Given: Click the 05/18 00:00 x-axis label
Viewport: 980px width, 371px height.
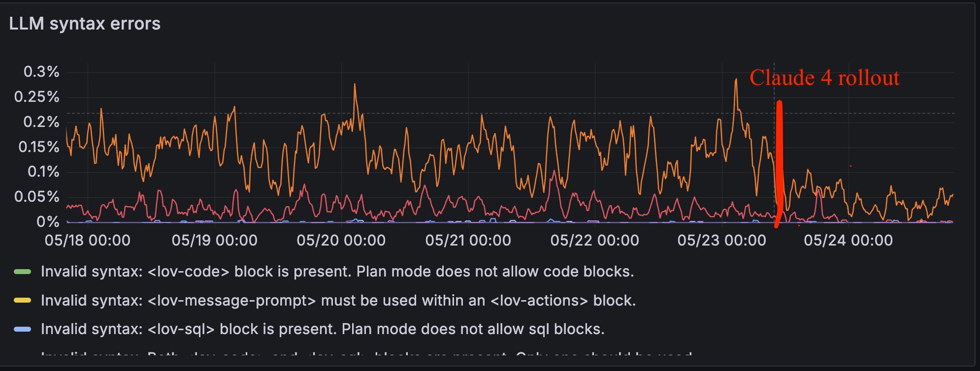Looking at the screenshot, I should click(x=88, y=240).
